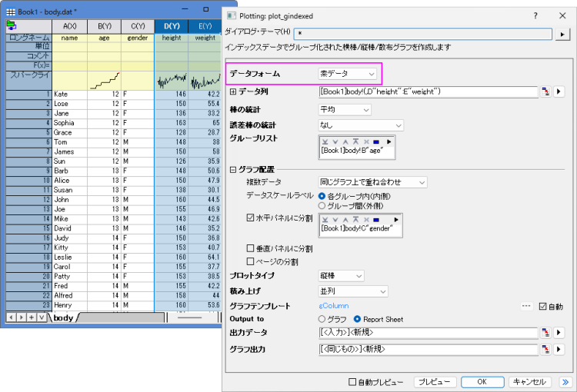The image size is (577, 392).
Task: Click the OK button
Action: click(x=482, y=382)
